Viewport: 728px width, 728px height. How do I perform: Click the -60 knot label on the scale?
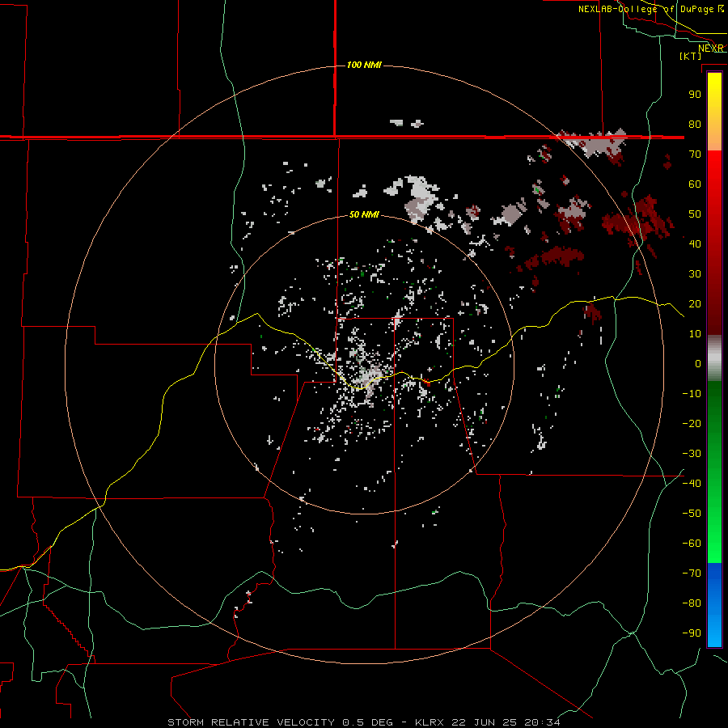[x=692, y=544]
